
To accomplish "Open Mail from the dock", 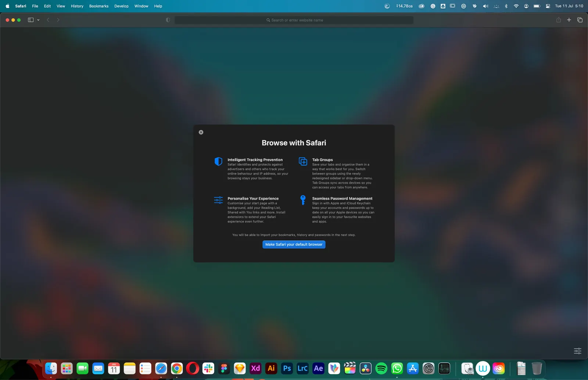I will (98, 368).
